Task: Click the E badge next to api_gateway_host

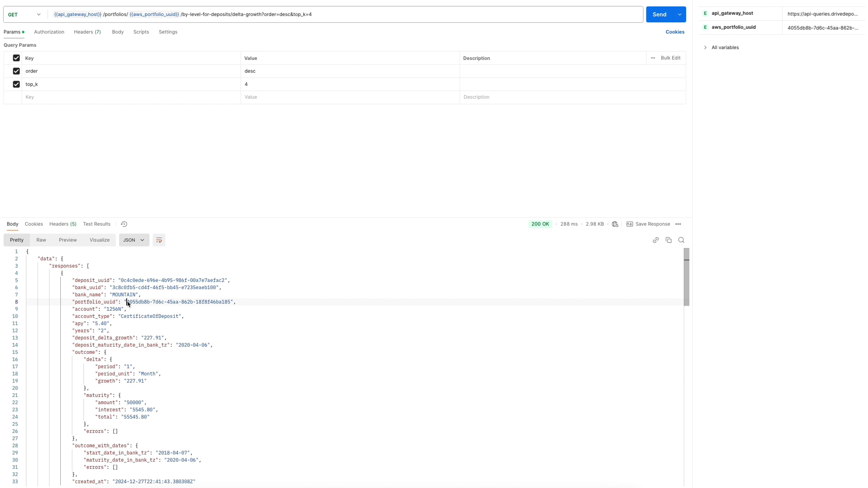Action: 705,13
